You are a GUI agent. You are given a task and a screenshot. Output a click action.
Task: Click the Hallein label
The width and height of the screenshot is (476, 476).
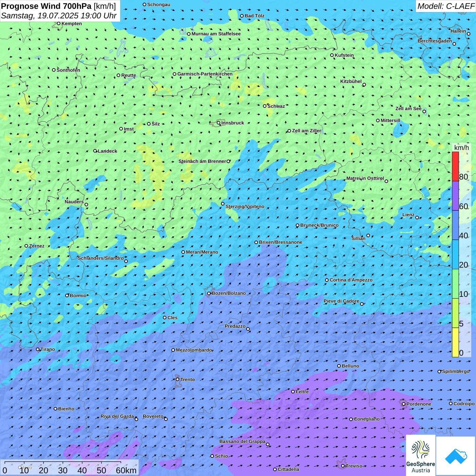click(x=458, y=31)
